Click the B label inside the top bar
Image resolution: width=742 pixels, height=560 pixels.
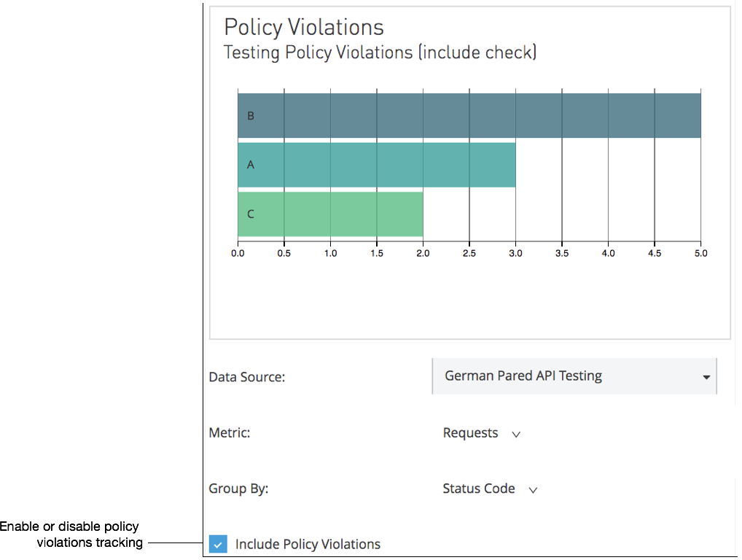pos(250,114)
